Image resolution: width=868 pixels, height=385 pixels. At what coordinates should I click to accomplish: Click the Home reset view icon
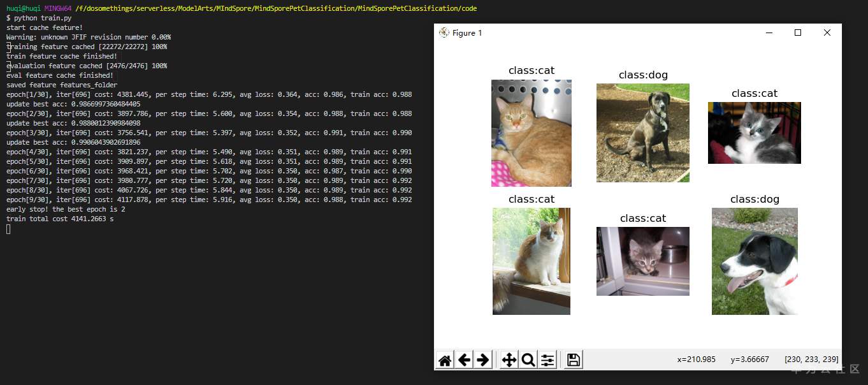tap(445, 360)
